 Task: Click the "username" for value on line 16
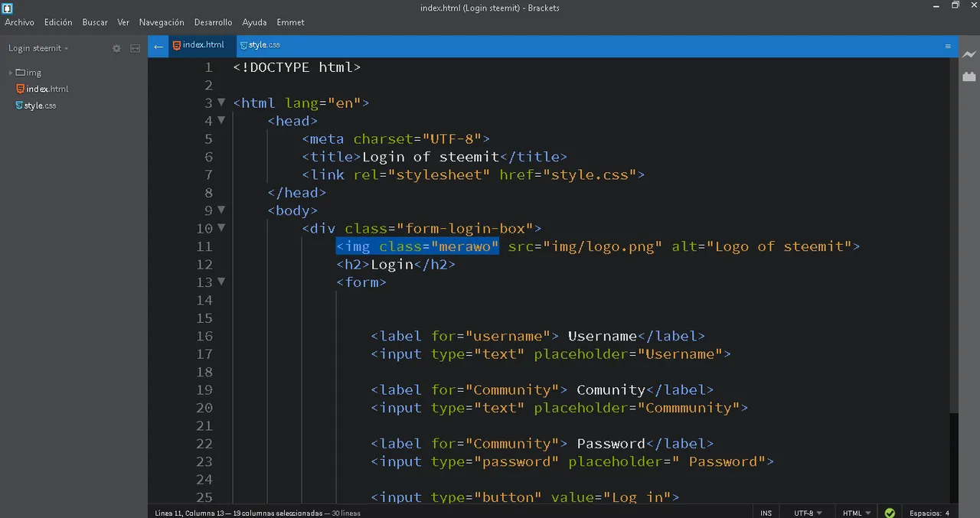pyautogui.click(x=508, y=336)
